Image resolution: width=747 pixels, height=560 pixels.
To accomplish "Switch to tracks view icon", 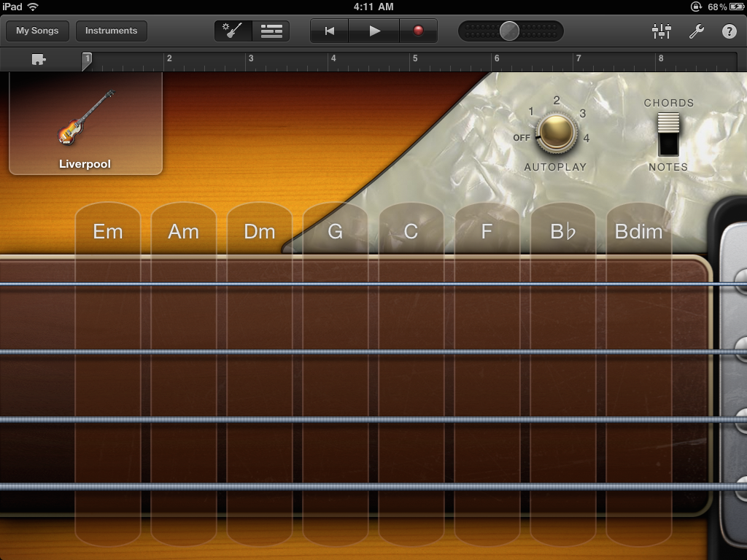I will point(271,31).
